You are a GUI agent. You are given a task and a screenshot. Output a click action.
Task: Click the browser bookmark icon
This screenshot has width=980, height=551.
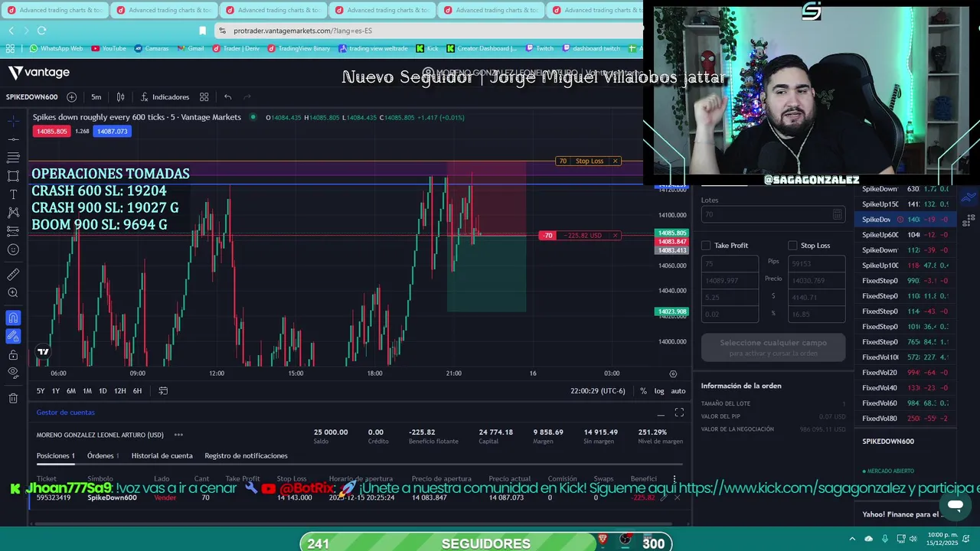point(202,31)
